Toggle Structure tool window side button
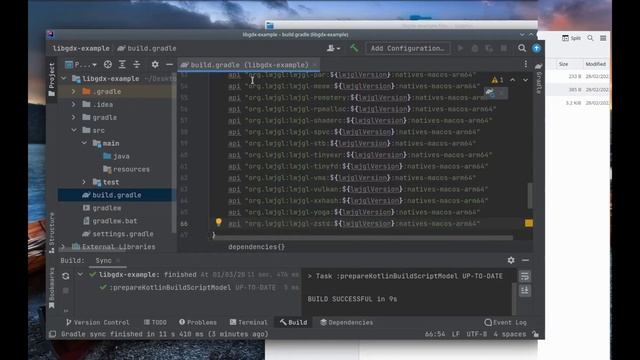 [52, 233]
